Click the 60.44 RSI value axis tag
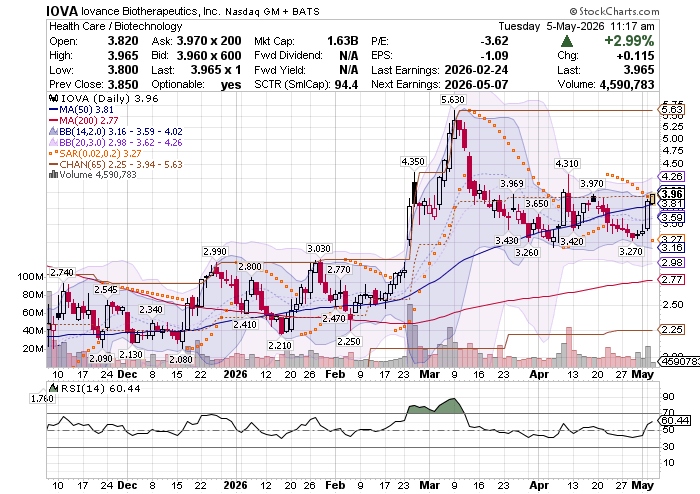The image size is (700, 494). click(675, 421)
